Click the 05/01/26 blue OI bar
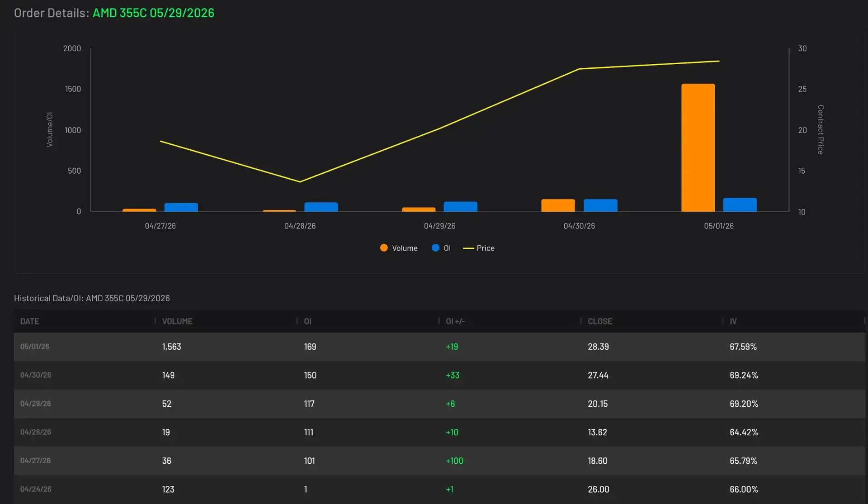 [740, 204]
